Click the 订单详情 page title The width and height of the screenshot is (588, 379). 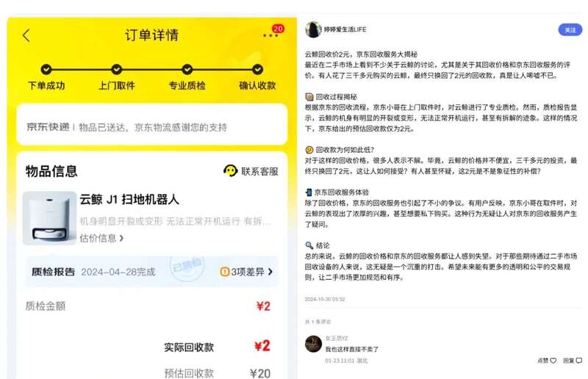pos(152,35)
